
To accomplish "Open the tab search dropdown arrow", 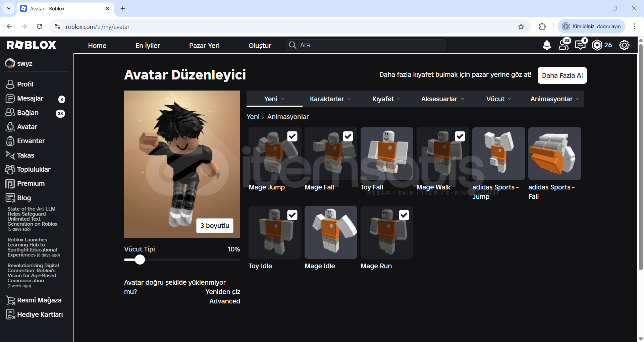I will coord(9,8).
